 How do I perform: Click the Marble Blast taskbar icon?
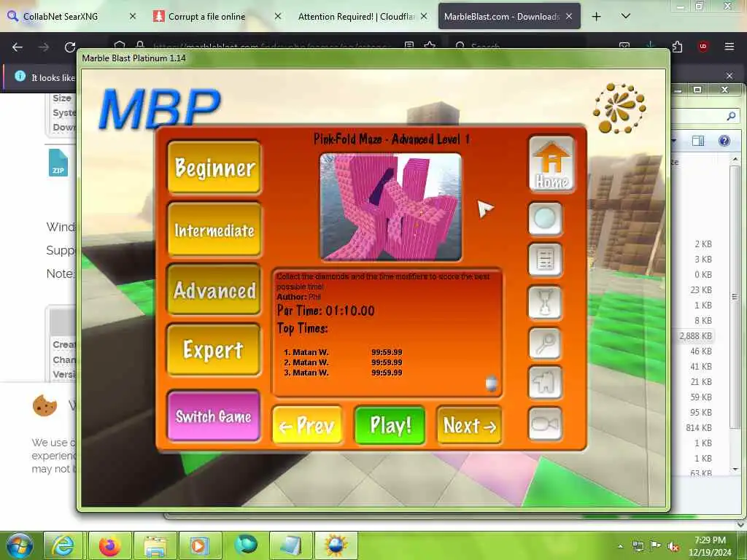tap(336, 545)
